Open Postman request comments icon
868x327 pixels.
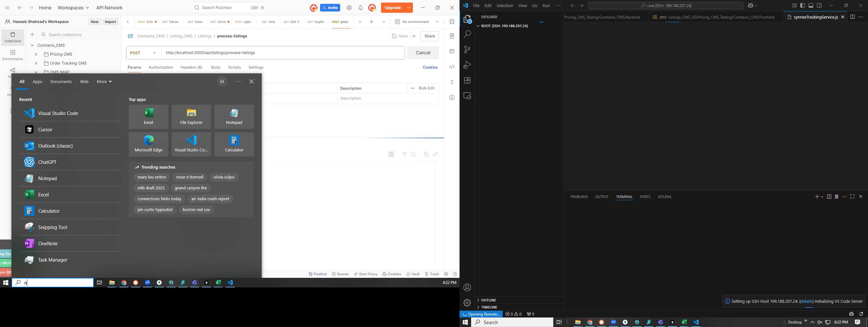(x=452, y=51)
